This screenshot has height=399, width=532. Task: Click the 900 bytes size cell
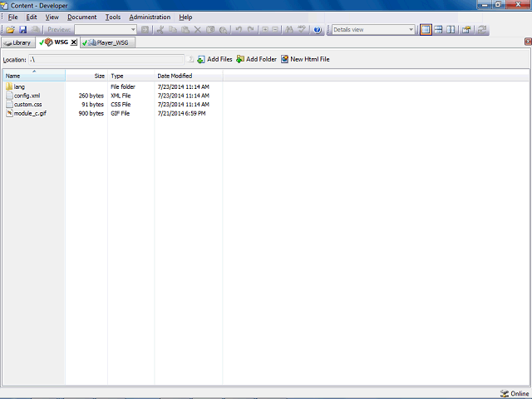(91, 113)
